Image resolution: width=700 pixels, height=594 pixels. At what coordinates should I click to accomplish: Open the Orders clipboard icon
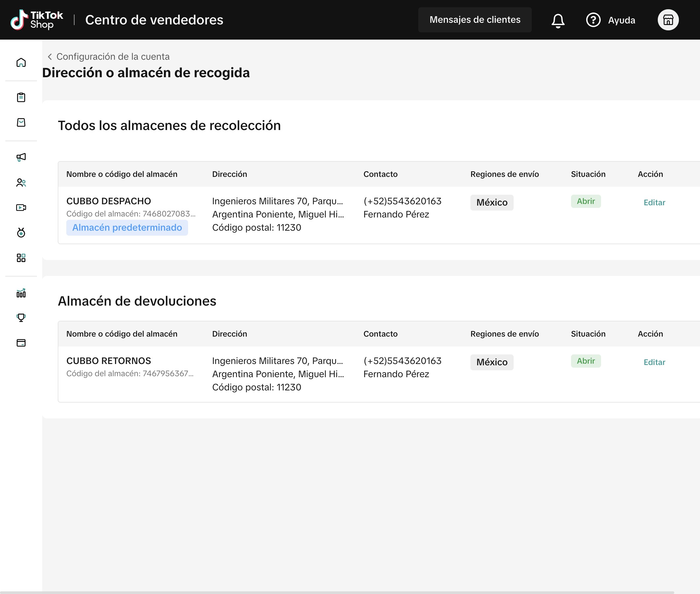(21, 97)
